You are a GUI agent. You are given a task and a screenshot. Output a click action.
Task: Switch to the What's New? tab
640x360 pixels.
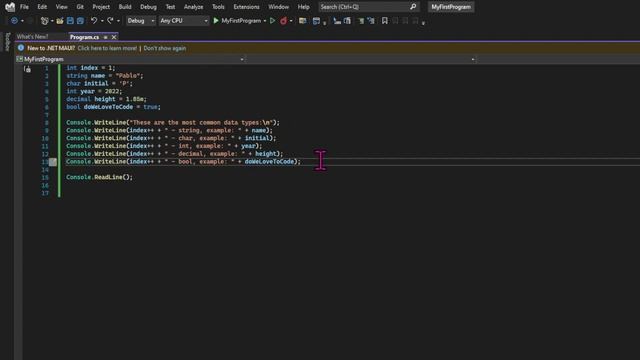(x=33, y=37)
